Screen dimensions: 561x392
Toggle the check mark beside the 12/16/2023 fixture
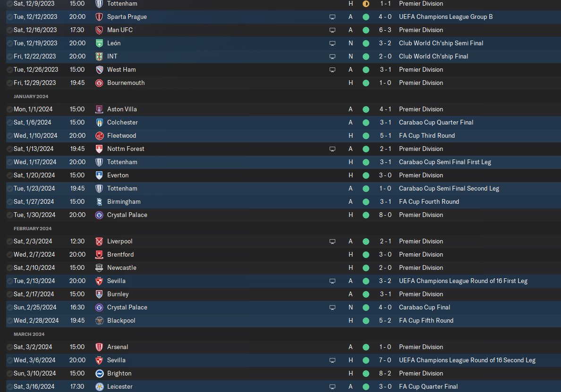click(x=9, y=30)
